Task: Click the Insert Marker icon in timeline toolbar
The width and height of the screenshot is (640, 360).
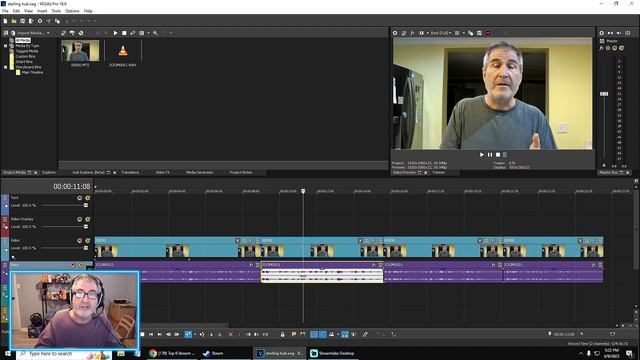Action: 294,334
